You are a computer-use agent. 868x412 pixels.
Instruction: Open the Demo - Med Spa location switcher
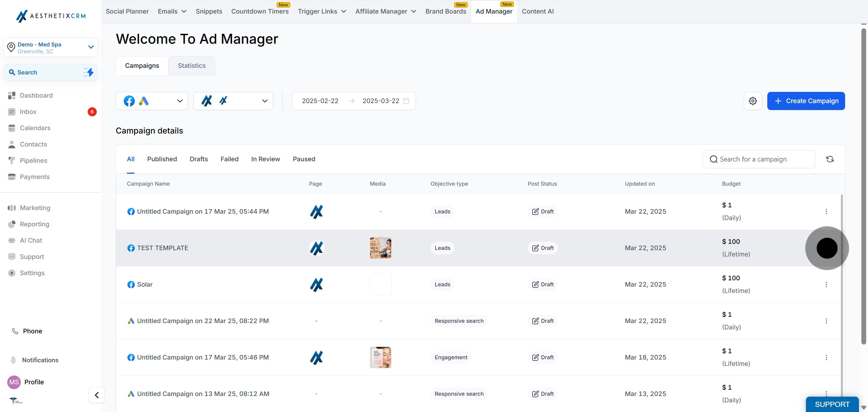(51, 48)
